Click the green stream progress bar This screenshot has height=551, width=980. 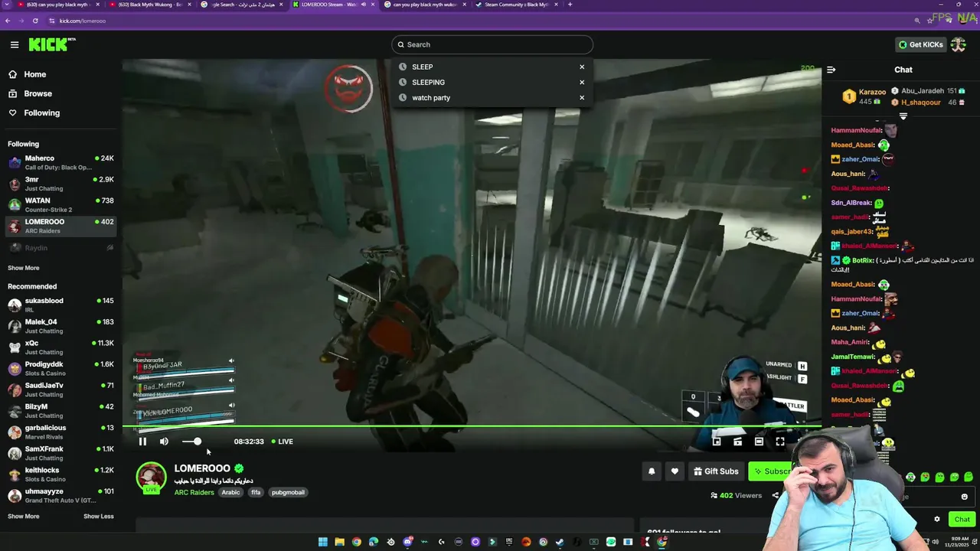click(472, 426)
